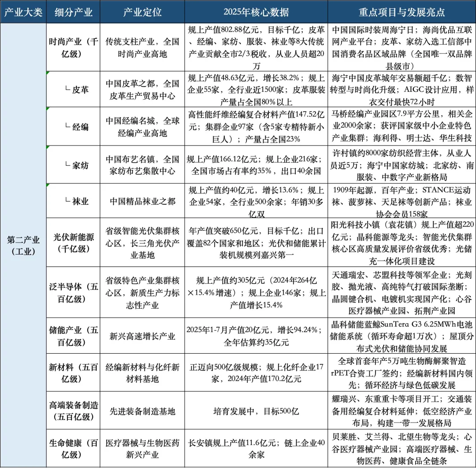The image size is (476, 468).
Task: Click data cell 规上产值约40亿元
Action: tap(256, 201)
